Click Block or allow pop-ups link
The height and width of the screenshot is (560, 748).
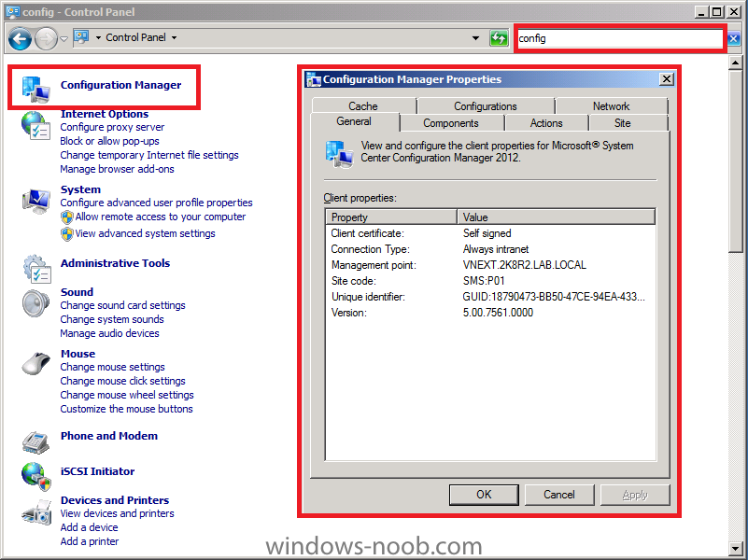click(109, 141)
